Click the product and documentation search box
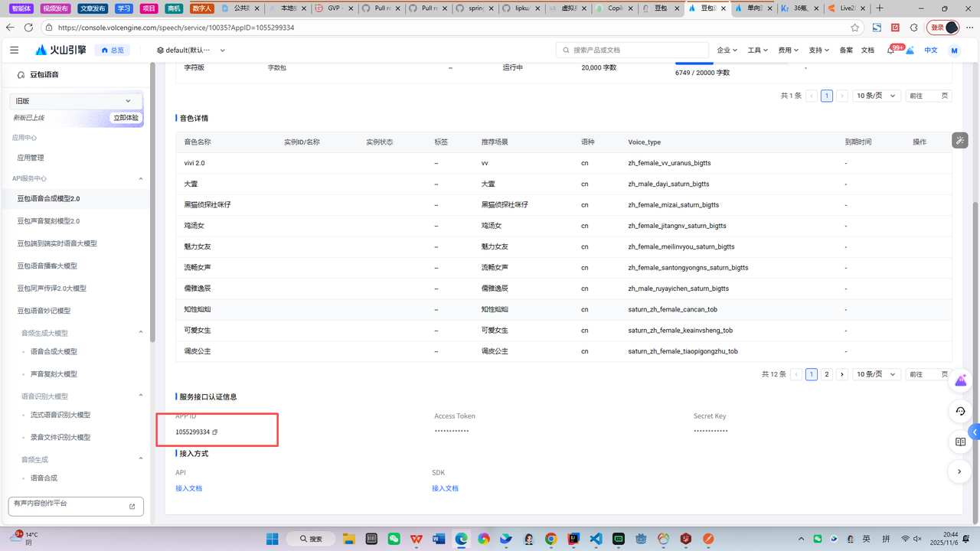This screenshot has width=980, height=551. pyautogui.click(x=632, y=50)
